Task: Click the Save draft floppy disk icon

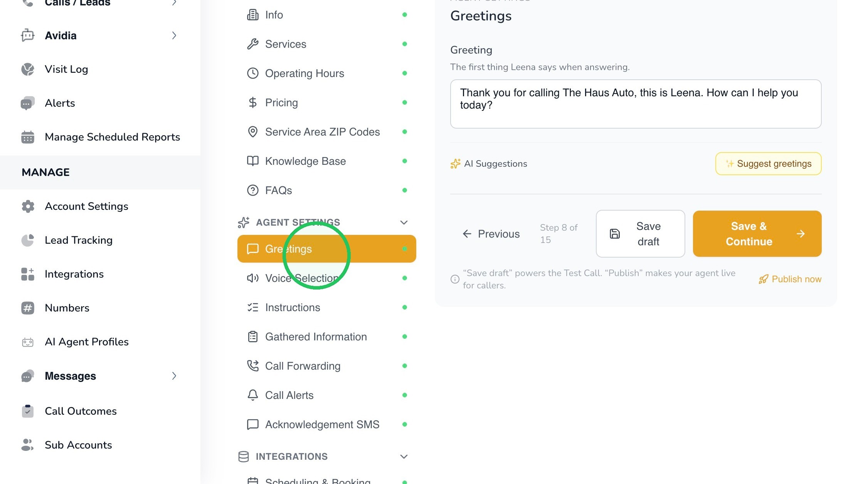Action: [x=615, y=234]
